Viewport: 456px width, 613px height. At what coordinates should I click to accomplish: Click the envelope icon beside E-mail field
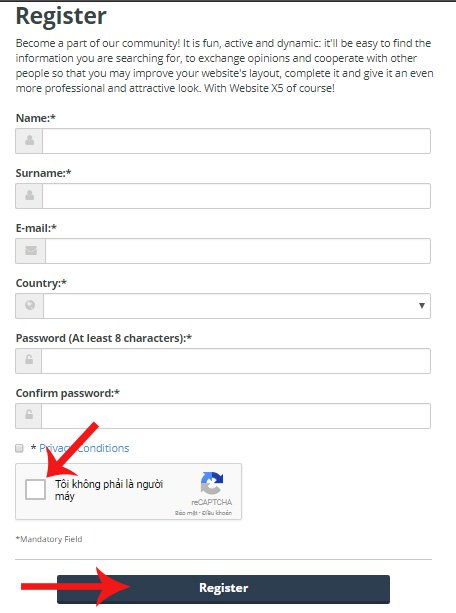pyautogui.click(x=31, y=251)
